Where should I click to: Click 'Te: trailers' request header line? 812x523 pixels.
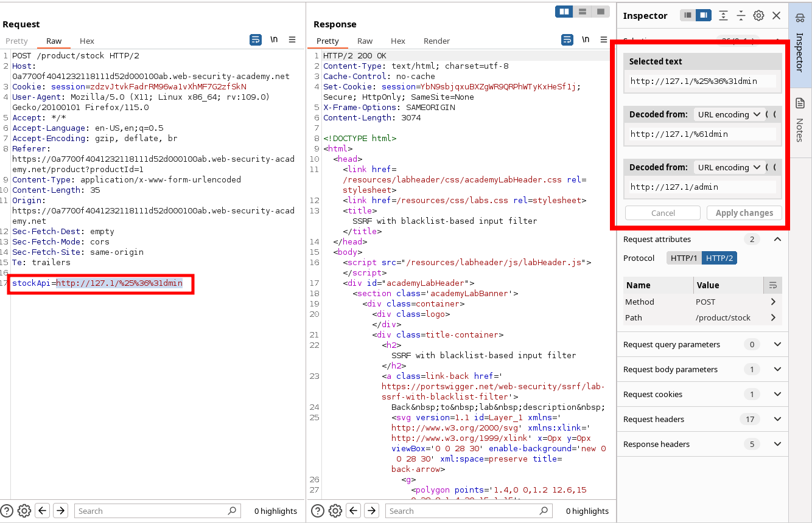(x=41, y=263)
